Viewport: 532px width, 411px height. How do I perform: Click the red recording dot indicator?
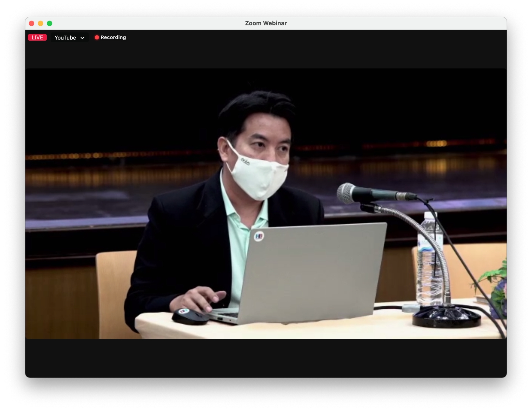tap(97, 37)
